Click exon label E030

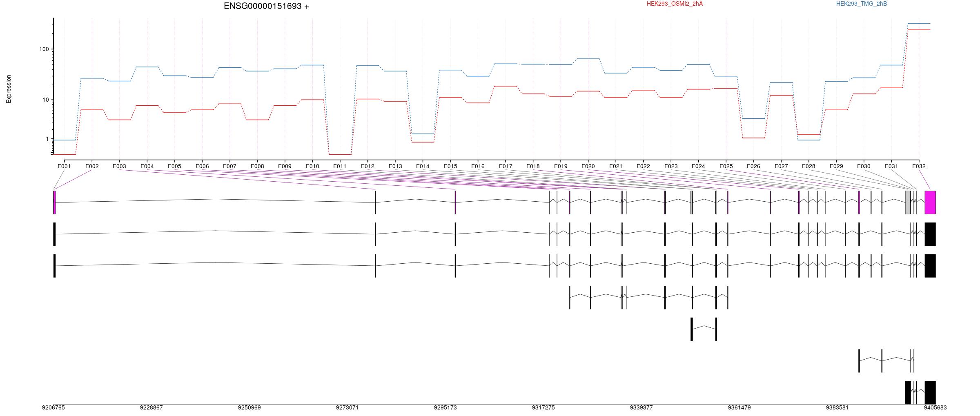pyautogui.click(x=864, y=166)
